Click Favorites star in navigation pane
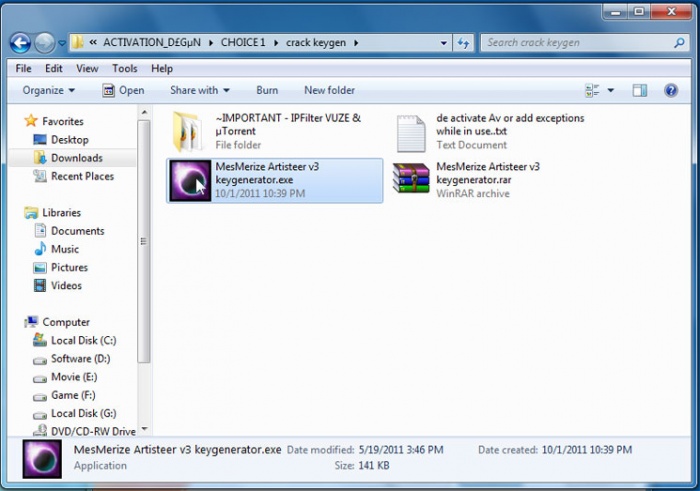The height and width of the screenshot is (491, 700). [31, 121]
